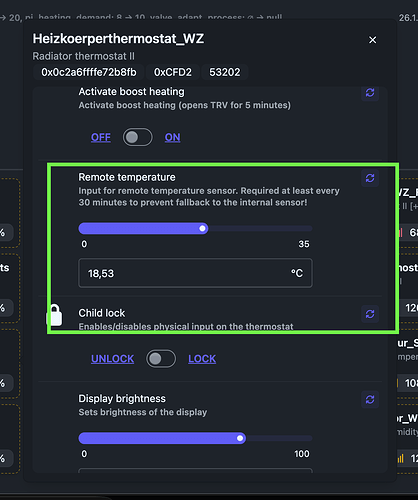Set boost heating to OFF

[x=101, y=137]
